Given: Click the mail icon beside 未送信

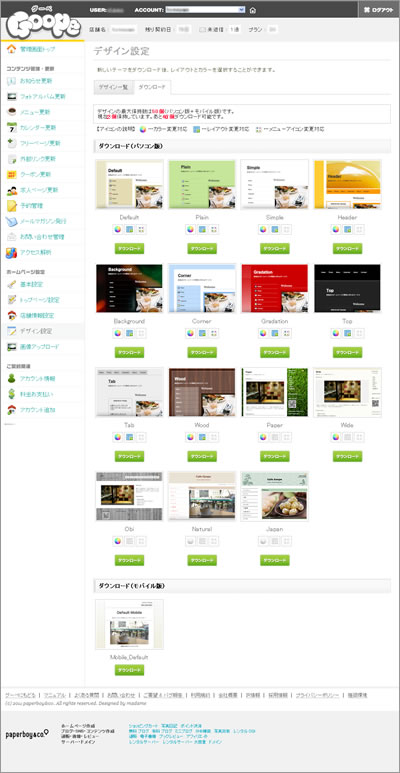Looking at the screenshot, I should [202, 30].
